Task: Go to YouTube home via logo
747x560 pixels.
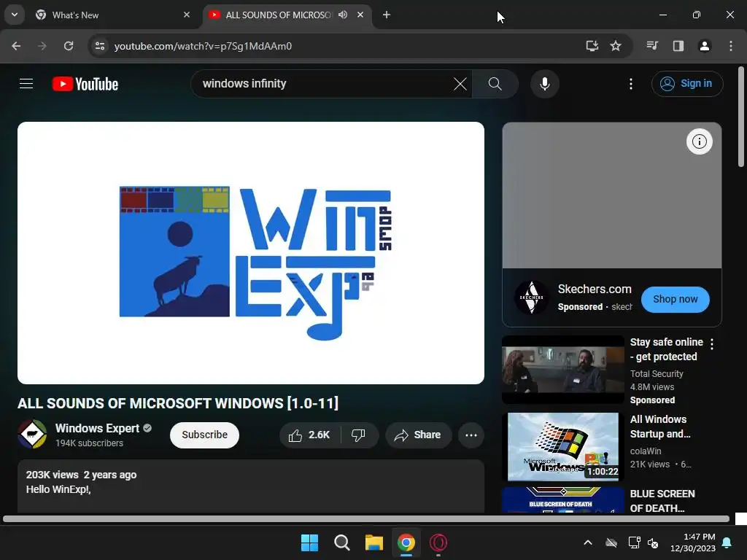Action: coord(85,84)
